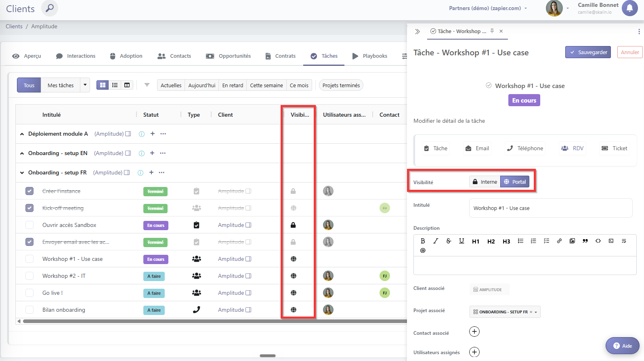Add assigned users plus button

tap(474, 352)
